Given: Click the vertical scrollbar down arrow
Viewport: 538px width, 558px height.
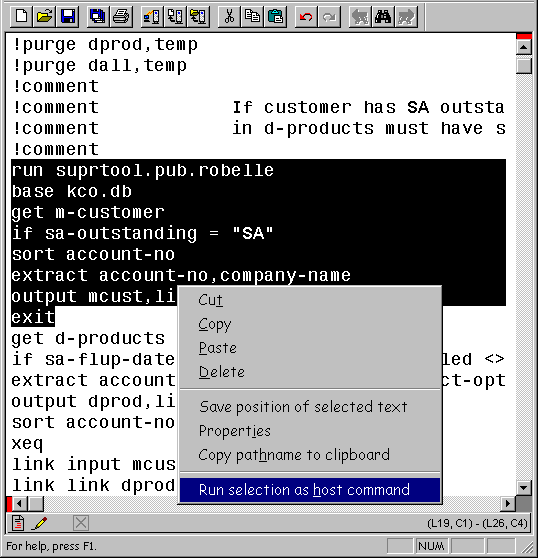Looking at the screenshot, I should [x=524, y=488].
